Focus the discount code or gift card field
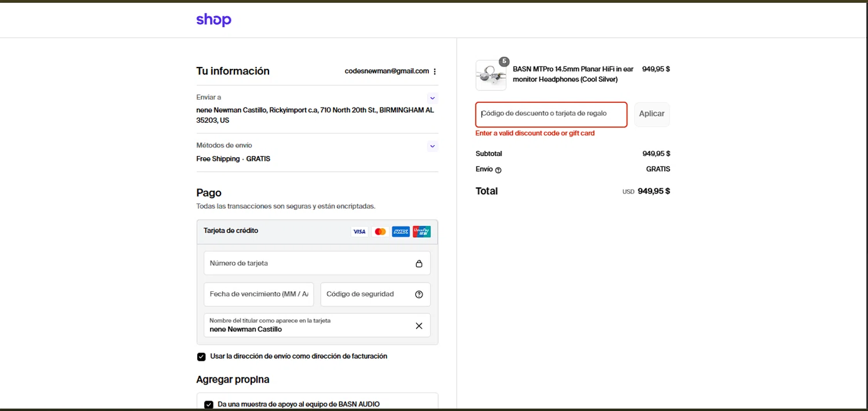The height and width of the screenshot is (411, 868). tap(551, 114)
